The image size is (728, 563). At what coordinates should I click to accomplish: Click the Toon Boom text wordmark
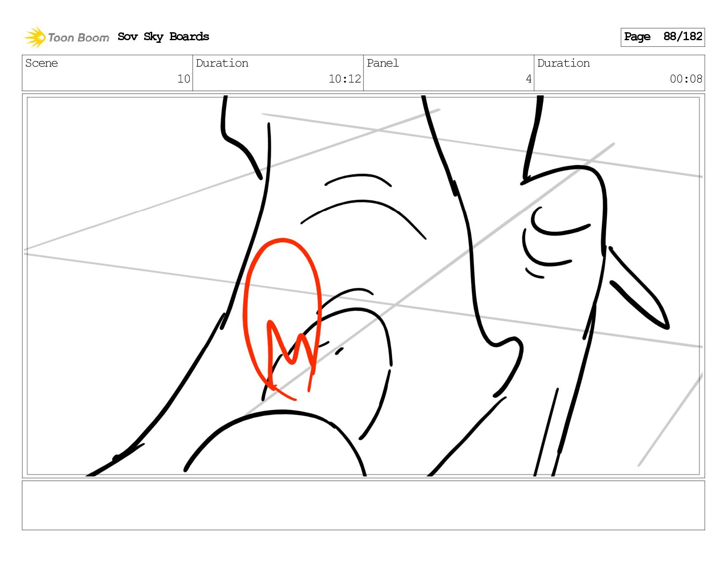point(79,38)
